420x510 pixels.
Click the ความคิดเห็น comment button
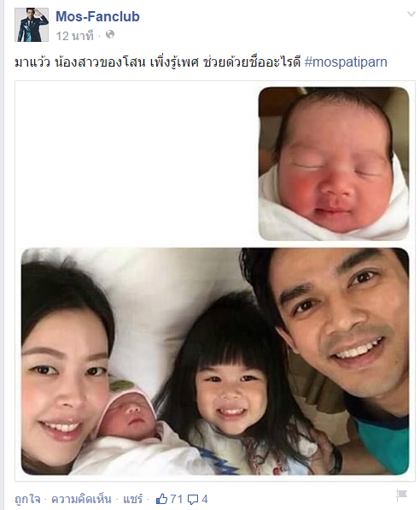point(81,499)
